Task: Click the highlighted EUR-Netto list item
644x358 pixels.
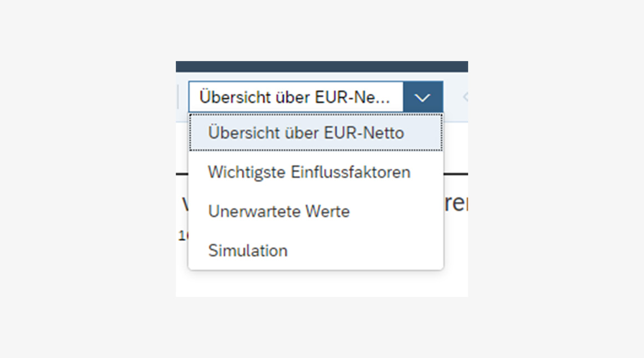Action: coord(316,133)
